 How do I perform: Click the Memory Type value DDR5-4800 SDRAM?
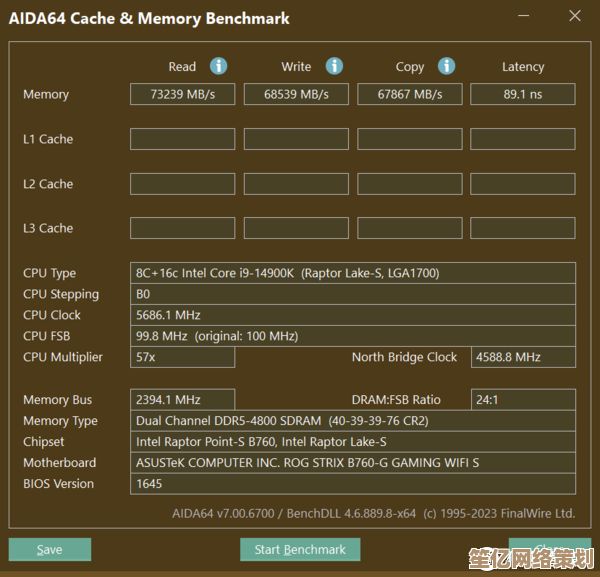[x=353, y=421]
